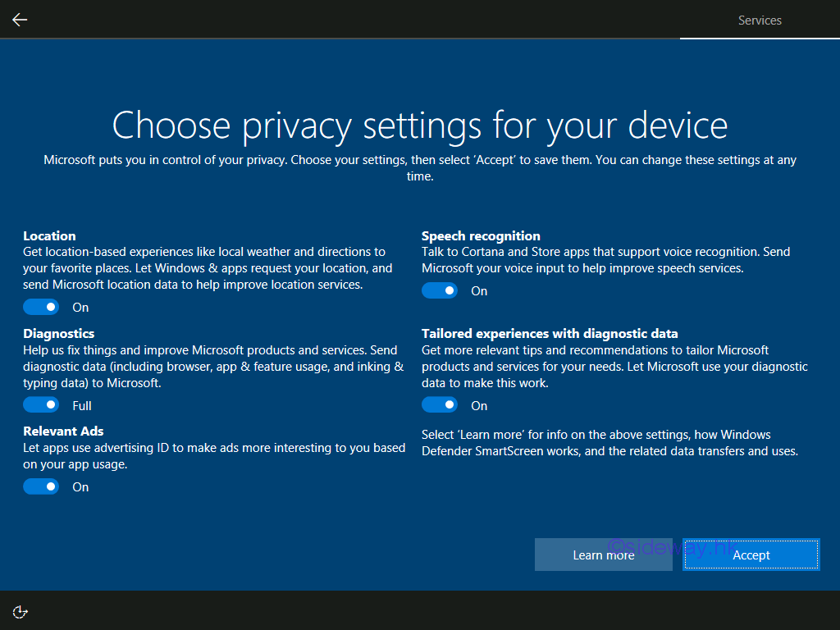840x630 pixels.
Task: Go back using the back arrow
Action: (x=20, y=20)
